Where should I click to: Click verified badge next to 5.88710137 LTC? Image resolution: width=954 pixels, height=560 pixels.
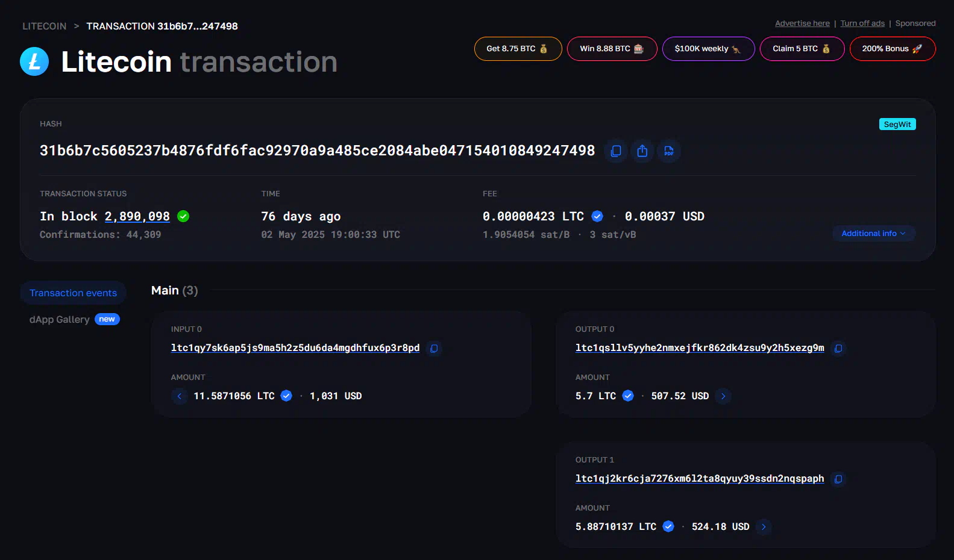pyautogui.click(x=668, y=526)
